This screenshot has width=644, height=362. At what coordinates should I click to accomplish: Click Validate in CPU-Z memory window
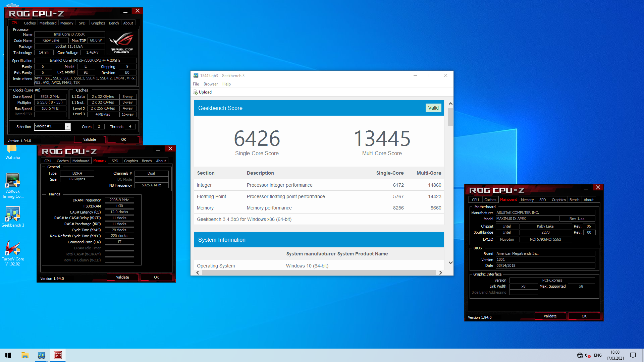pyautogui.click(x=122, y=277)
